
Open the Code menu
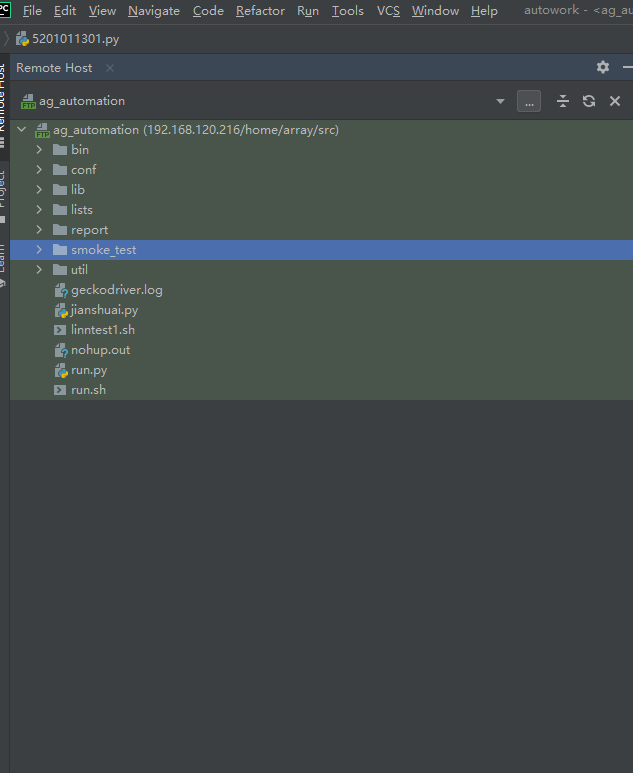208,11
